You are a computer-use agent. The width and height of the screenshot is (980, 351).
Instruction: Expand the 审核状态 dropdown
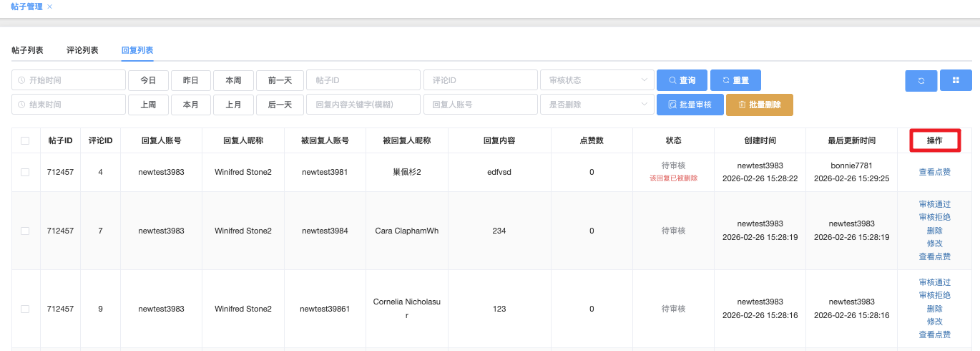pyautogui.click(x=597, y=80)
